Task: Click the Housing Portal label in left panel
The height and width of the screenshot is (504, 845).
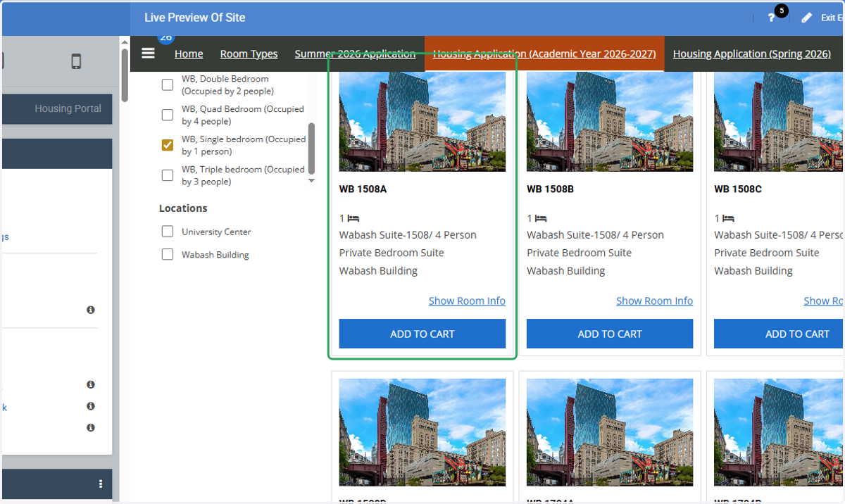Action: [68, 108]
